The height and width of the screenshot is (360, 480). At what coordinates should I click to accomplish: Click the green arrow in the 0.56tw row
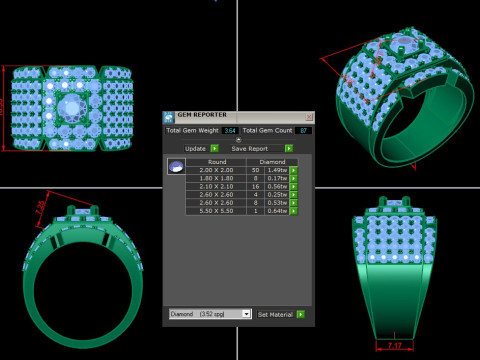coord(293,186)
